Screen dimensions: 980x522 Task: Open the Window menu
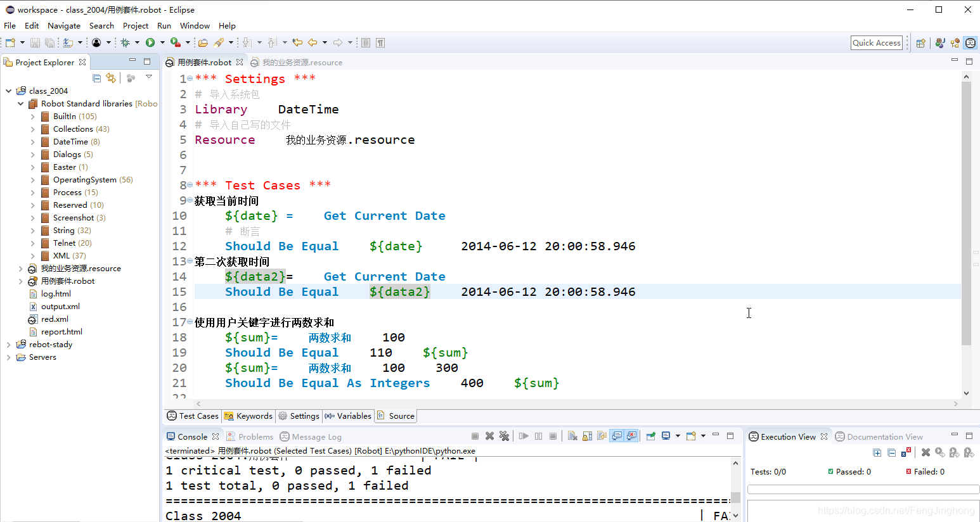pyautogui.click(x=195, y=26)
